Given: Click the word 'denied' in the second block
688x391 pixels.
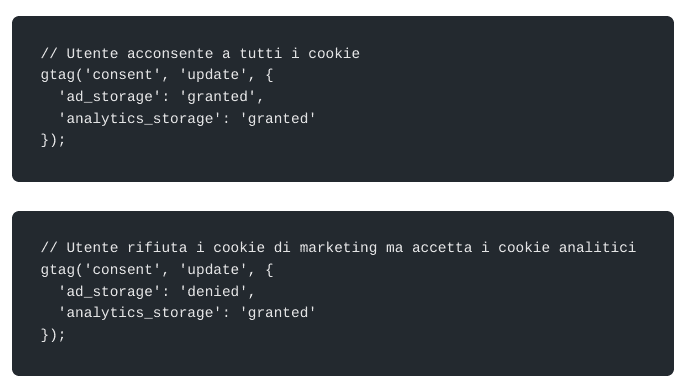Looking at the screenshot, I should click(x=213, y=292).
